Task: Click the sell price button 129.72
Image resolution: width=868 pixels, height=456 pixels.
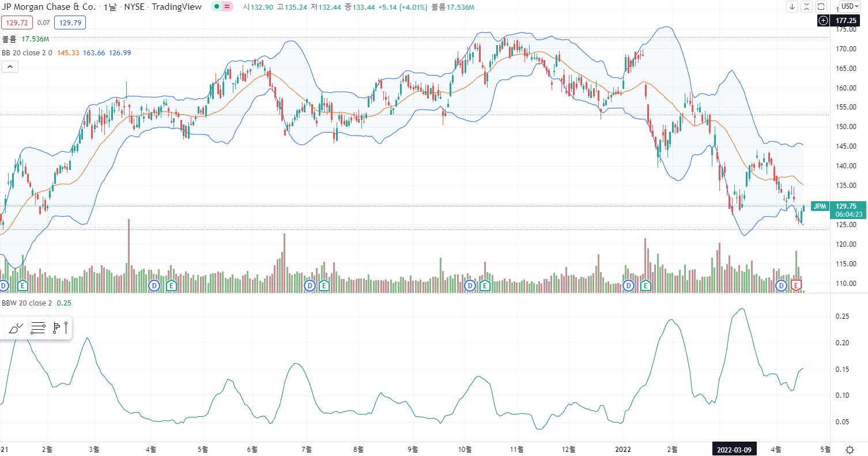Action: point(16,23)
